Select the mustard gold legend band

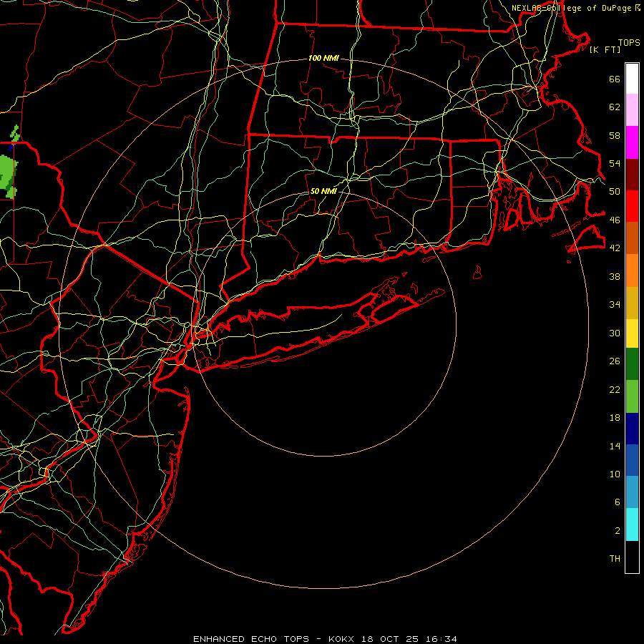[x=632, y=303]
